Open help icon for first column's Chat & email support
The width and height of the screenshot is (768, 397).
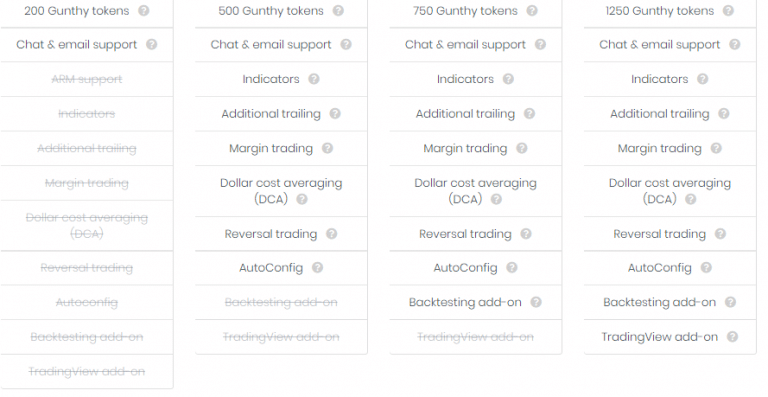[151, 44]
